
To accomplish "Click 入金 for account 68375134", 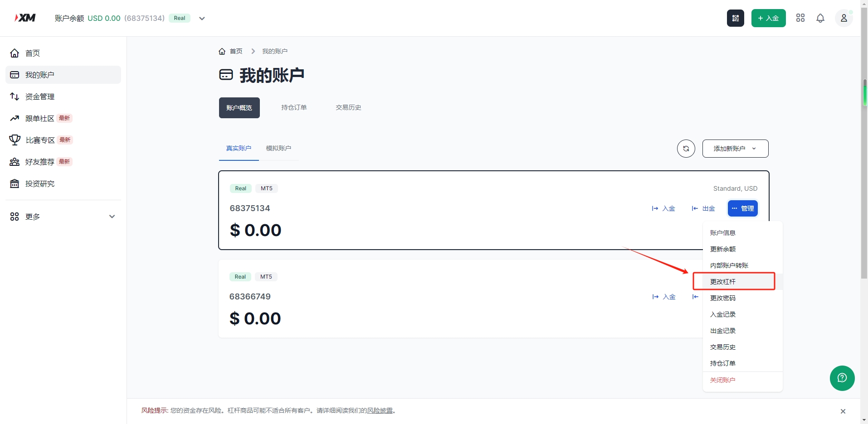I will tap(663, 208).
